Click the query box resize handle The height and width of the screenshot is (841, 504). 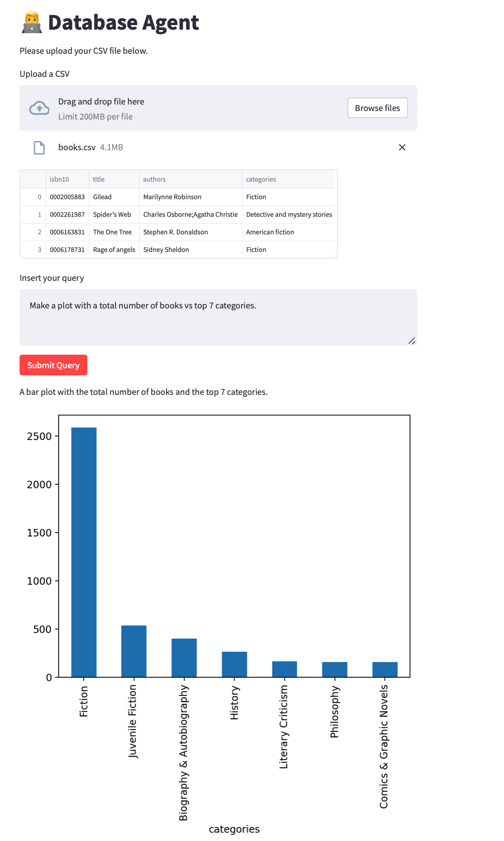point(412,341)
